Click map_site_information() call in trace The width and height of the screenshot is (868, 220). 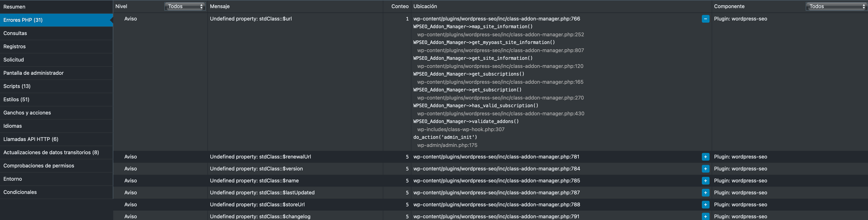473,27
